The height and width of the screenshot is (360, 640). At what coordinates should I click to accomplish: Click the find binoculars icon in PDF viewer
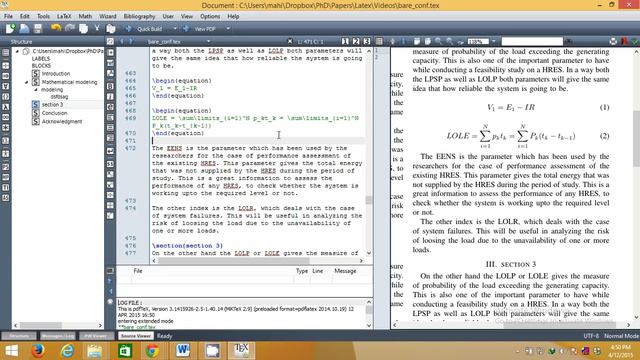click(568, 41)
